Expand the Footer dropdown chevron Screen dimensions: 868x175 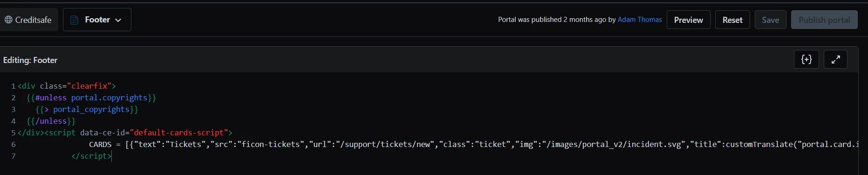118,20
